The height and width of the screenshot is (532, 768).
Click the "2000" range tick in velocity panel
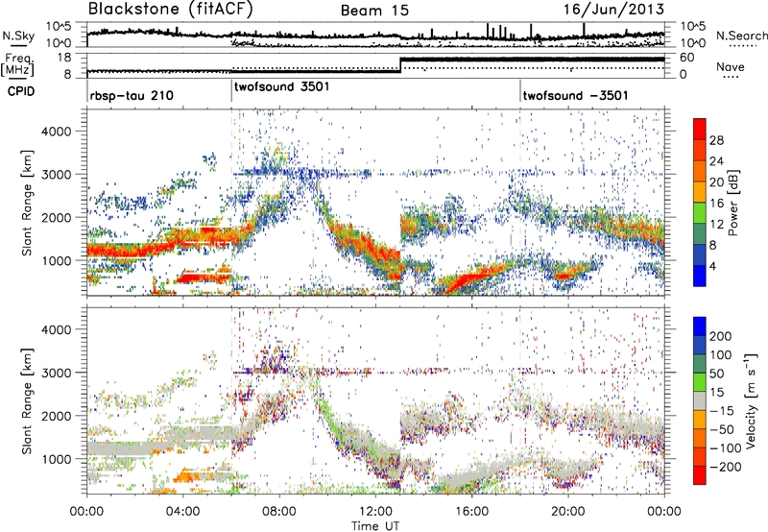coord(56,416)
